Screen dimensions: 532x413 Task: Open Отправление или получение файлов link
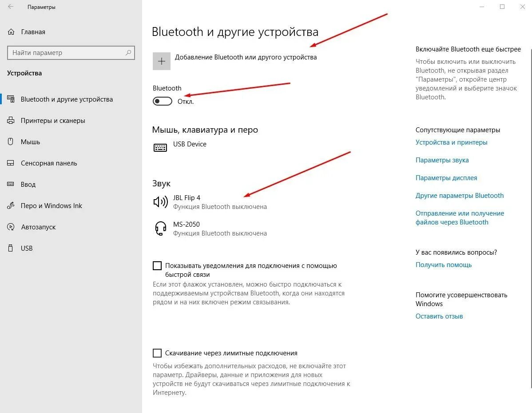tap(460, 217)
